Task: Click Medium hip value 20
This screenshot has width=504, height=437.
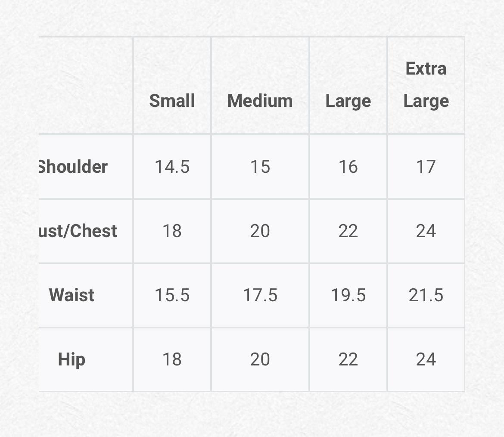Action: pyautogui.click(x=260, y=359)
